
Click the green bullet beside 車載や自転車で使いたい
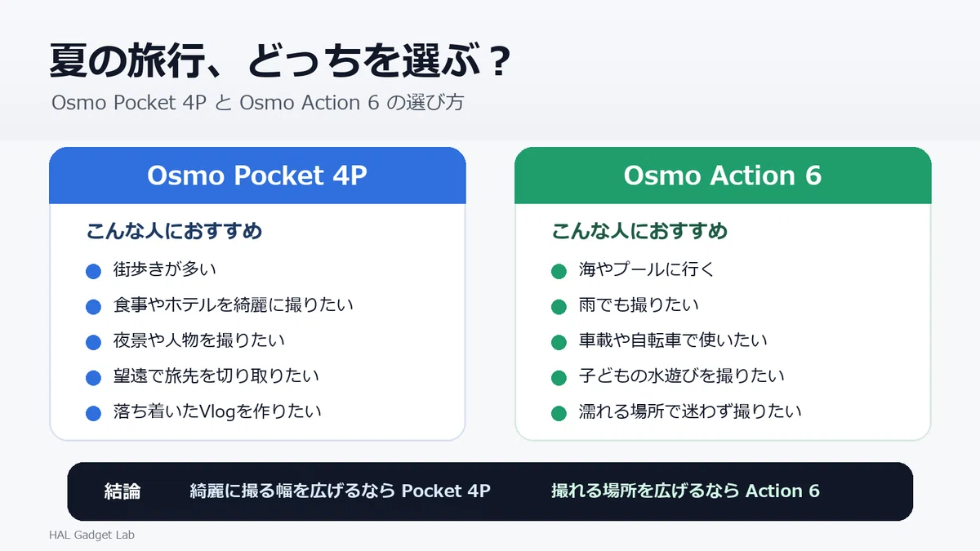(x=559, y=342)
